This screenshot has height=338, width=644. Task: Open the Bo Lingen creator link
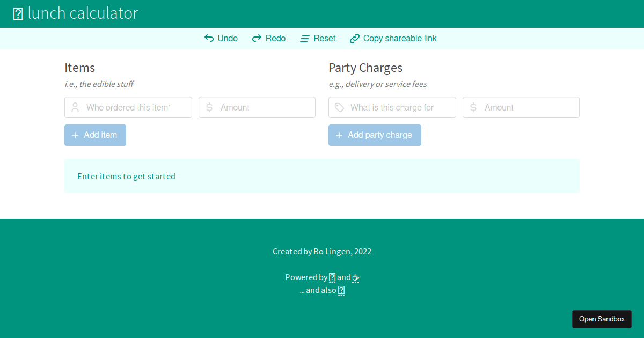tap(330, 251)
